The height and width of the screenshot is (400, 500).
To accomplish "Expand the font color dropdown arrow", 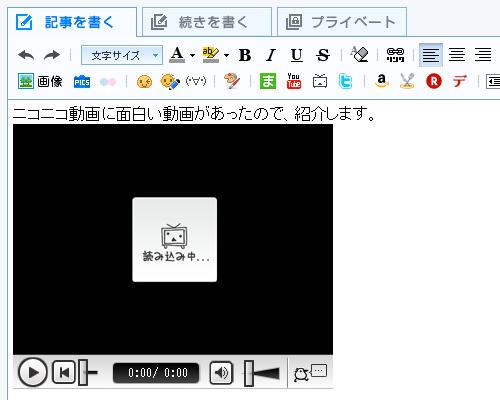I will [x=192, y=55].
